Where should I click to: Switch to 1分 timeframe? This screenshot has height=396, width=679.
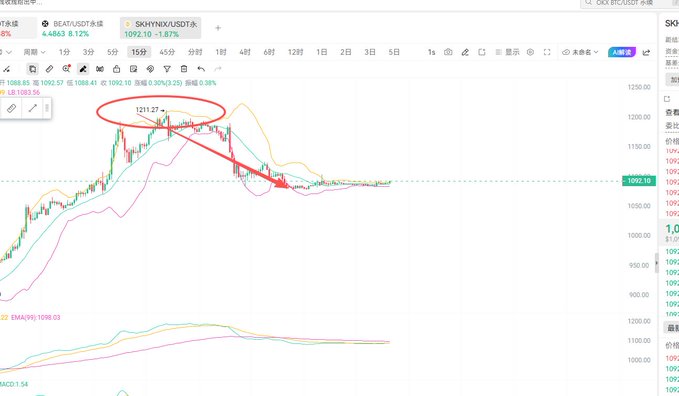[x=65, y=52]
